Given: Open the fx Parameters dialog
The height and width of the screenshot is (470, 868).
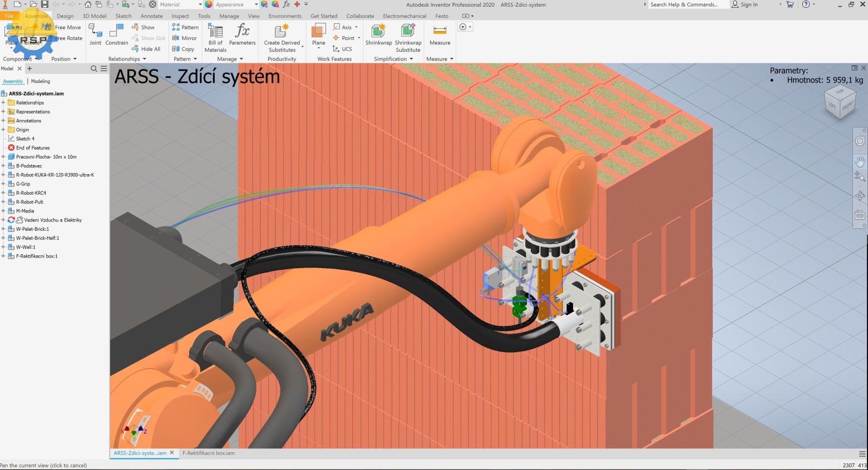Looking at the screenshot, I should point(242,34).
